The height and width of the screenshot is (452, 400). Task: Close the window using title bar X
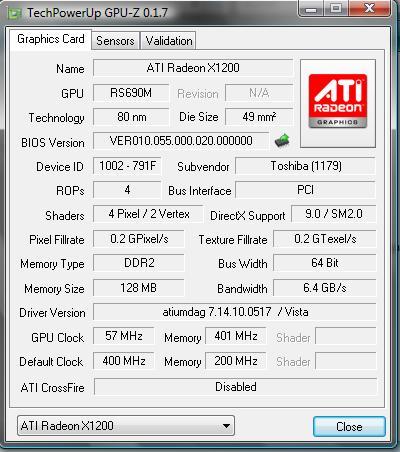(x=370, y=8)
